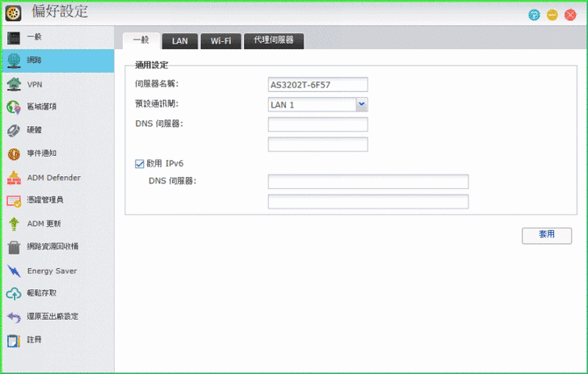Click the yellow minimize button
Image resolution: width=588 pixels, height=374 pixels.
(552, 15)
